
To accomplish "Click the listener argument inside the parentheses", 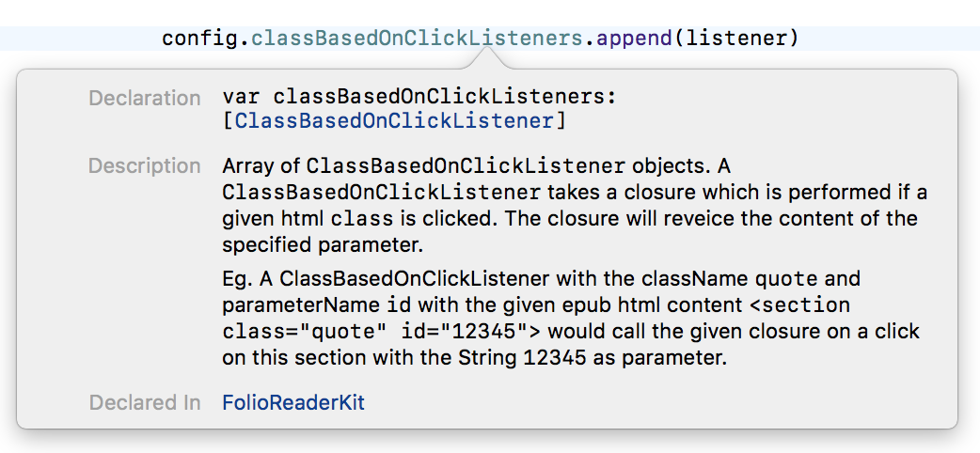I will (x=735, y=39).
